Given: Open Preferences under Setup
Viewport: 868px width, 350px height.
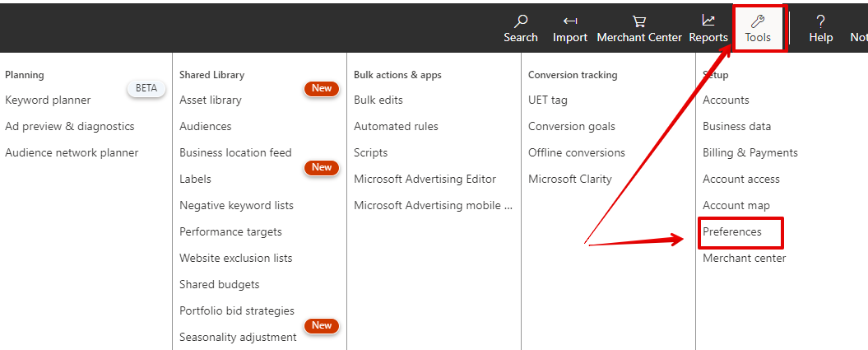Looking at the screenshot, I should coord(732,231).
